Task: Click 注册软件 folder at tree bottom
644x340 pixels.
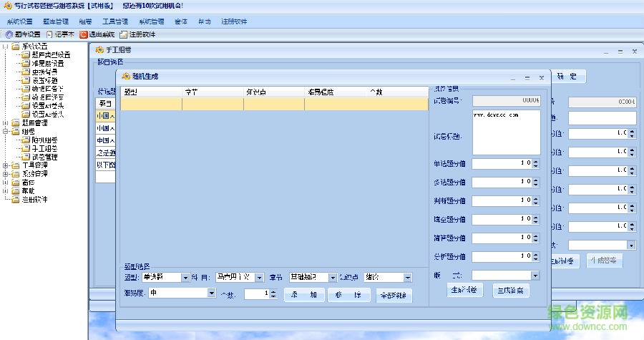Action: [15, 200]
